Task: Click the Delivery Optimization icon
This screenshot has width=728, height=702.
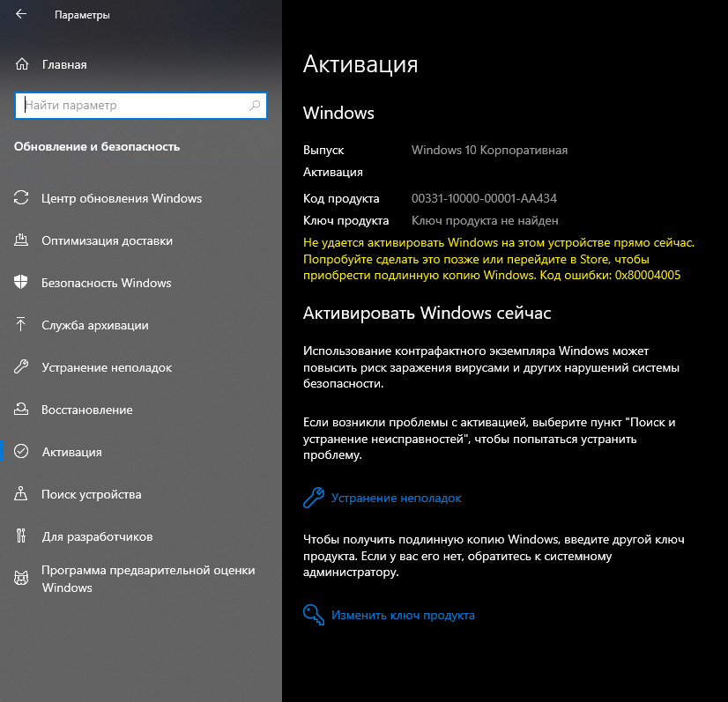Action: tap(21, 240)
